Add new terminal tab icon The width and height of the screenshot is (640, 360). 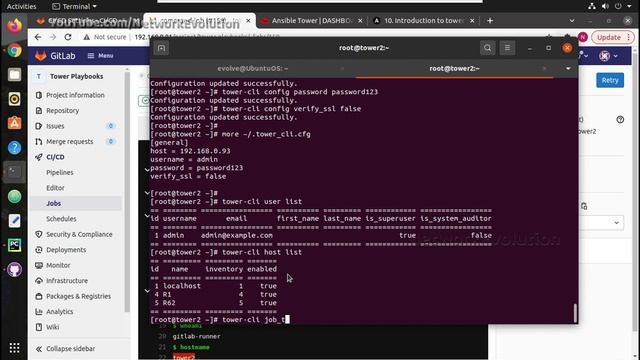[x=161, y=48]
